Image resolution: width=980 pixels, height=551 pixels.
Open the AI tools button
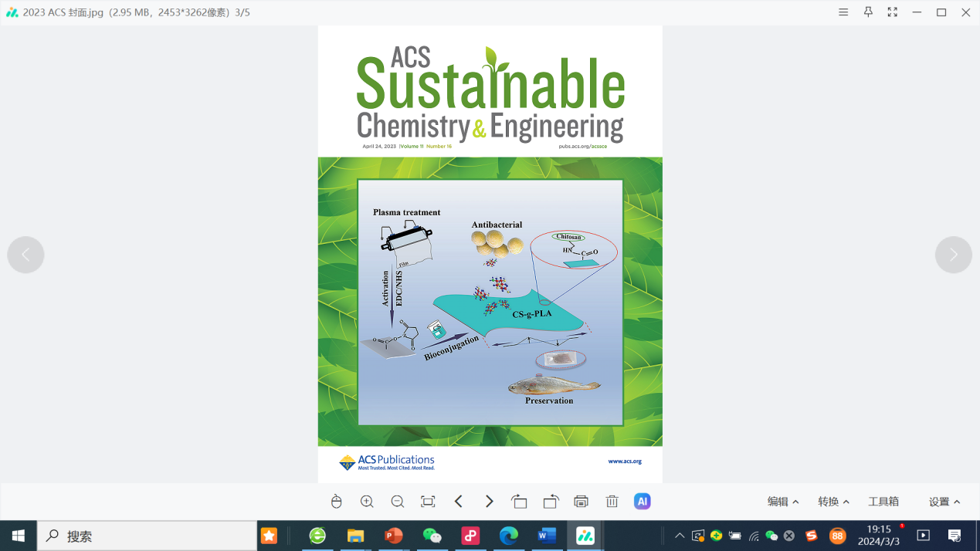click(643, 502)
